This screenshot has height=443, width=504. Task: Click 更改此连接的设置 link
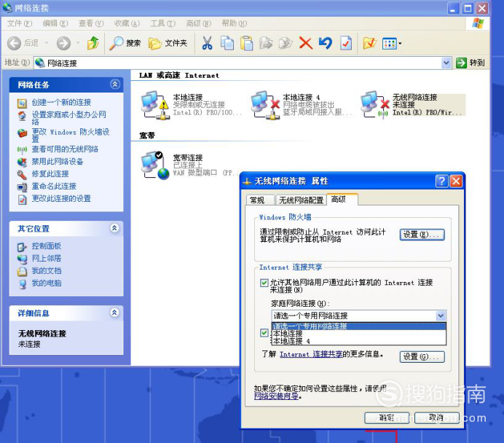[x=61, y=199]
